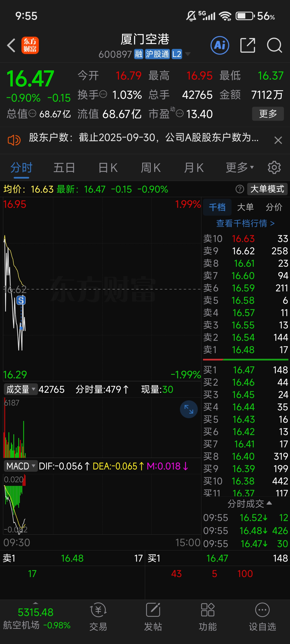Screen dimensions: 290x644
Task: Open chart settings gear icon
Action: pos(274,167)
